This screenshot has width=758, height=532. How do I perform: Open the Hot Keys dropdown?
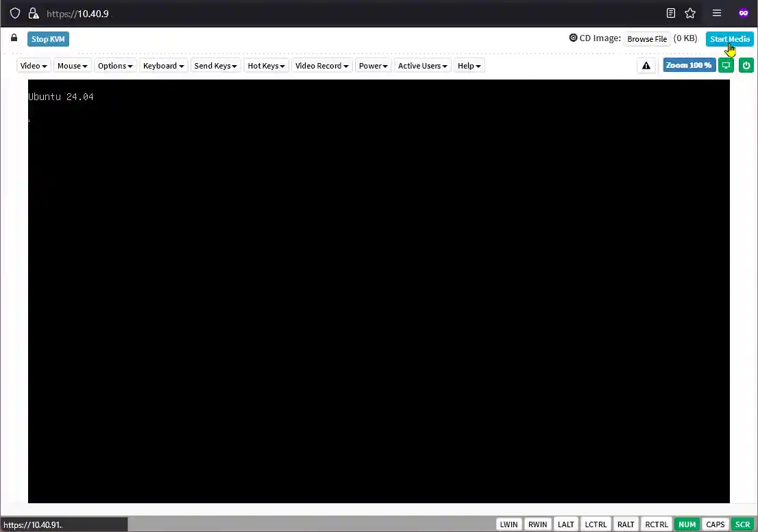[266, 66]
